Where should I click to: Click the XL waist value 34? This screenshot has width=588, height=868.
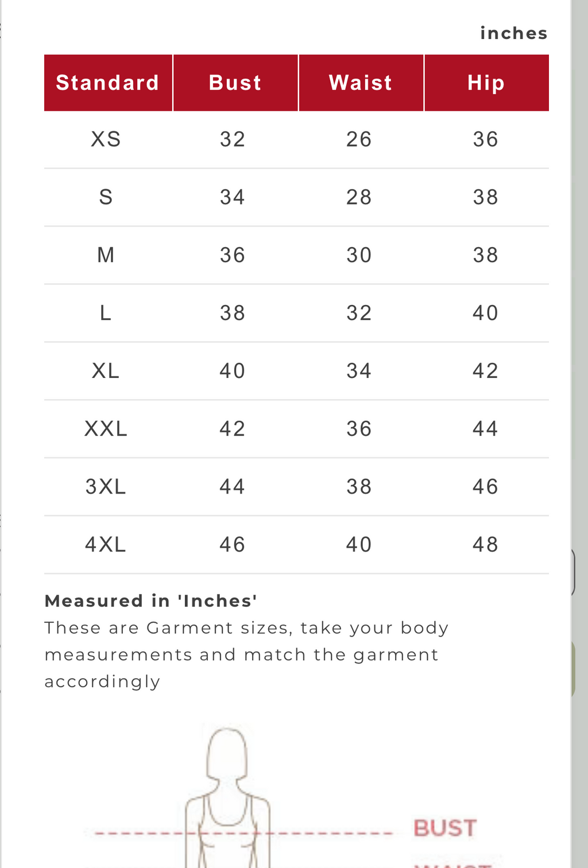point(359,371)
